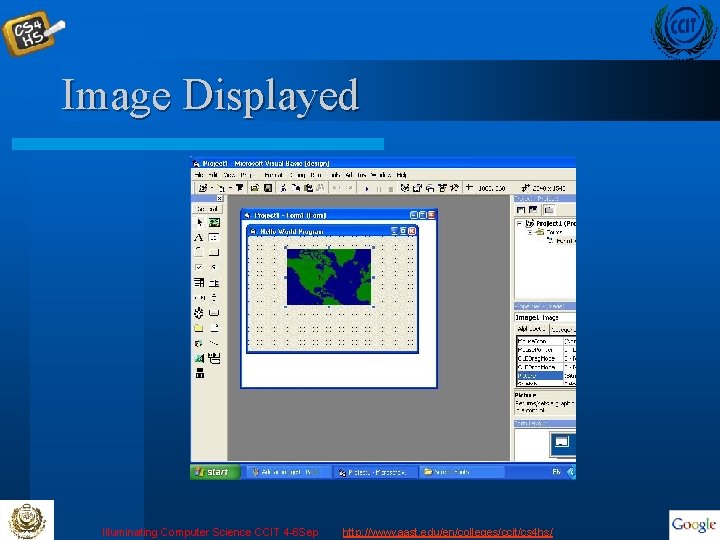Select the TextBox control tool

coord(214,237)
